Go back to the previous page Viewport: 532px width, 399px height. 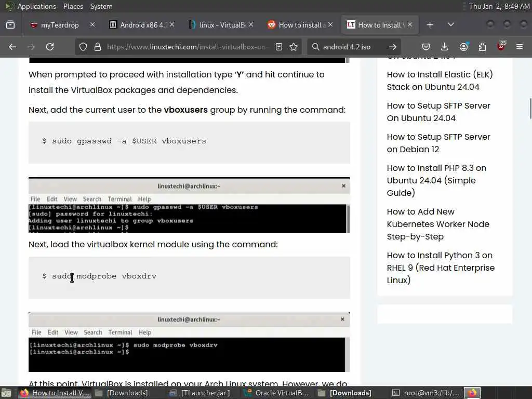click(x=12, y=47)
